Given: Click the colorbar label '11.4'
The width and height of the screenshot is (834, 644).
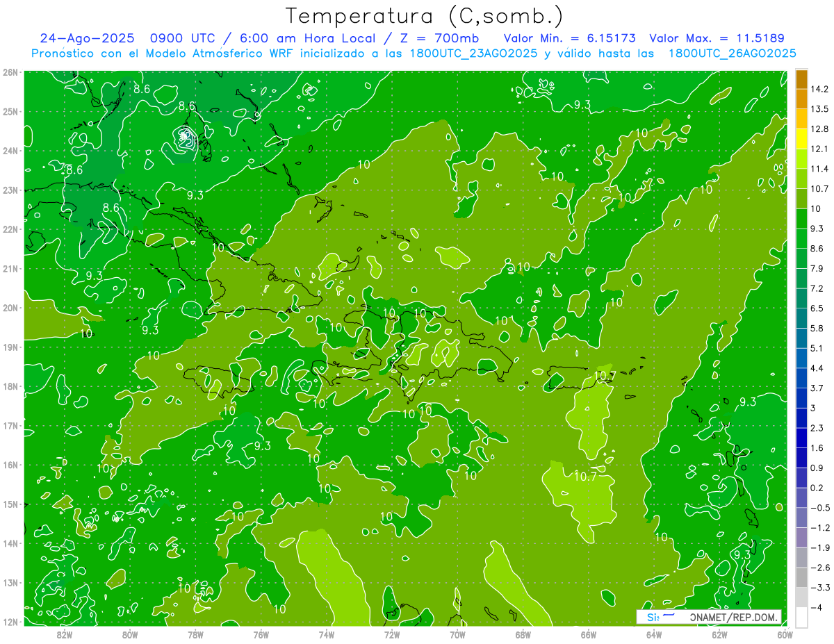Looking at the screenshot, I should pyautogui.click(x=821, y=168).
